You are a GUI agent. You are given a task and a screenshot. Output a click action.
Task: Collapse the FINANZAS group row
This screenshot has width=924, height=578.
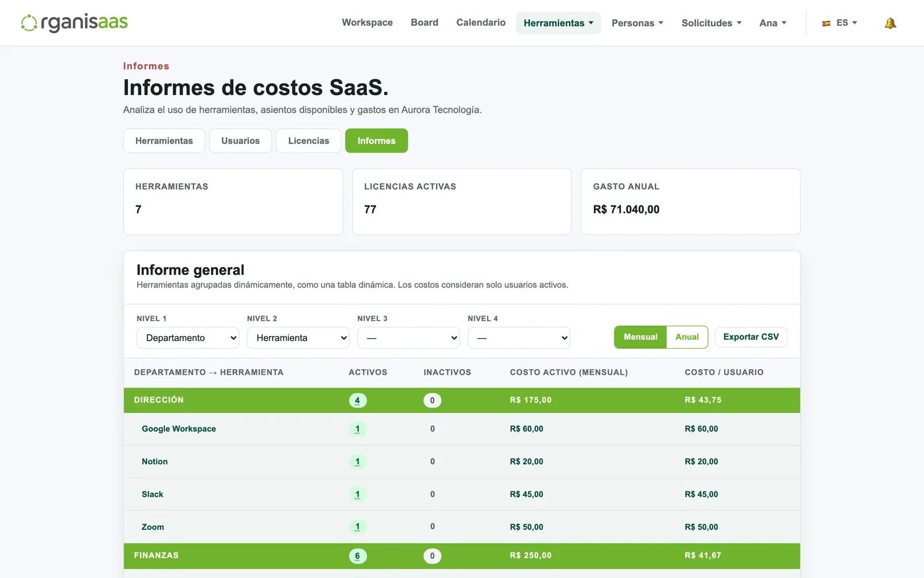pos(462,556)
